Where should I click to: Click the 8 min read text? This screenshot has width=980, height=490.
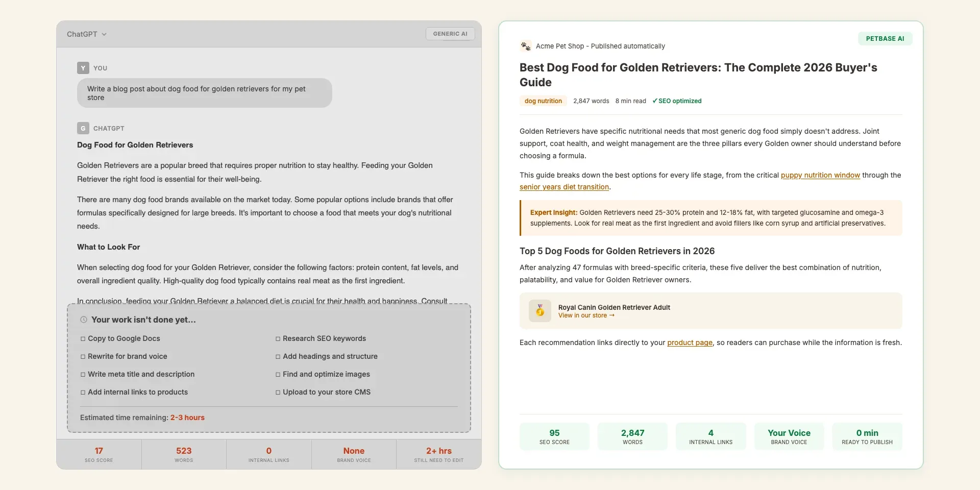630,101
